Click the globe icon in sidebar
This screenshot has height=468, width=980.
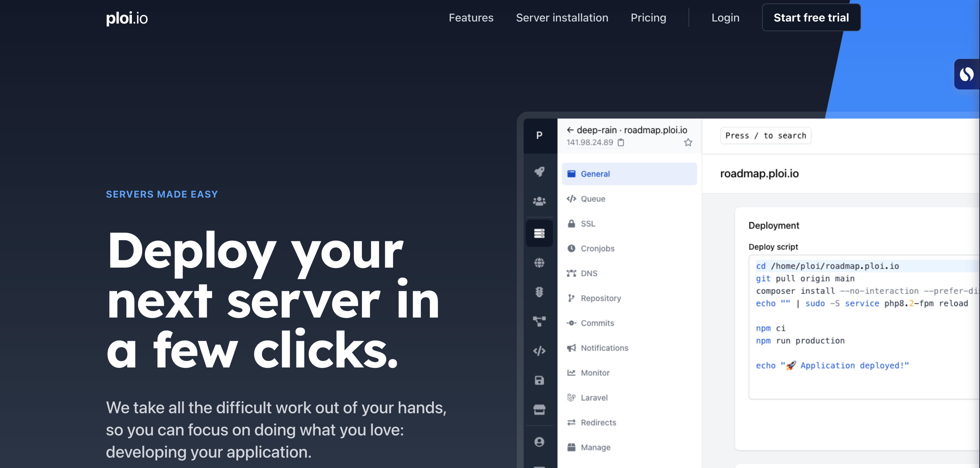(539, 263)
